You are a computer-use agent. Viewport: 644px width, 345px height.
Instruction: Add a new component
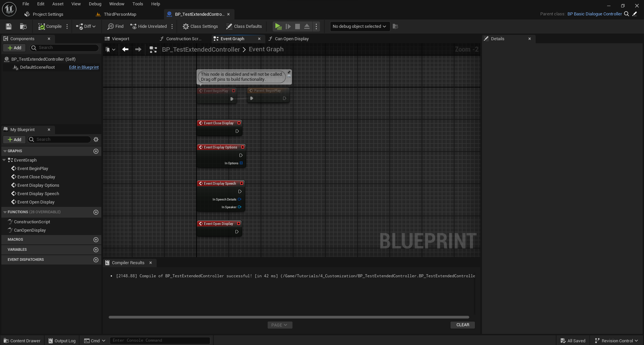pos(14,48)
